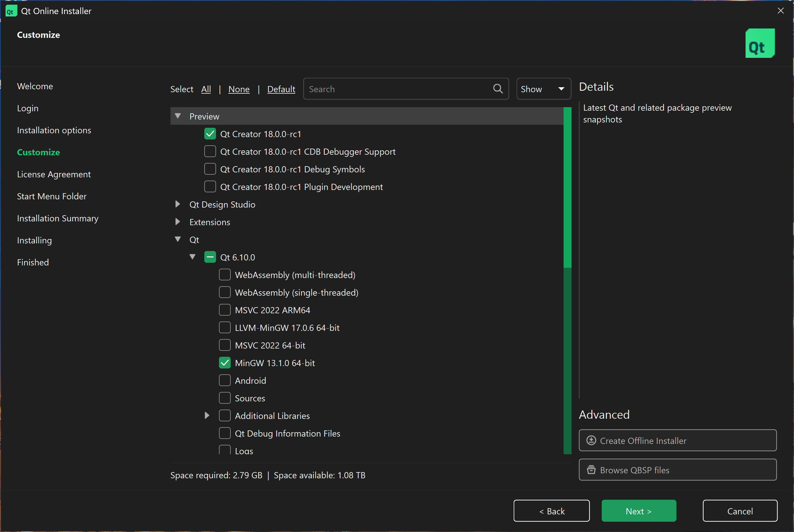This screenshot has width=794, height=532.
Task: Open the Show dropdown filter
Action: (x=544, y=89)
